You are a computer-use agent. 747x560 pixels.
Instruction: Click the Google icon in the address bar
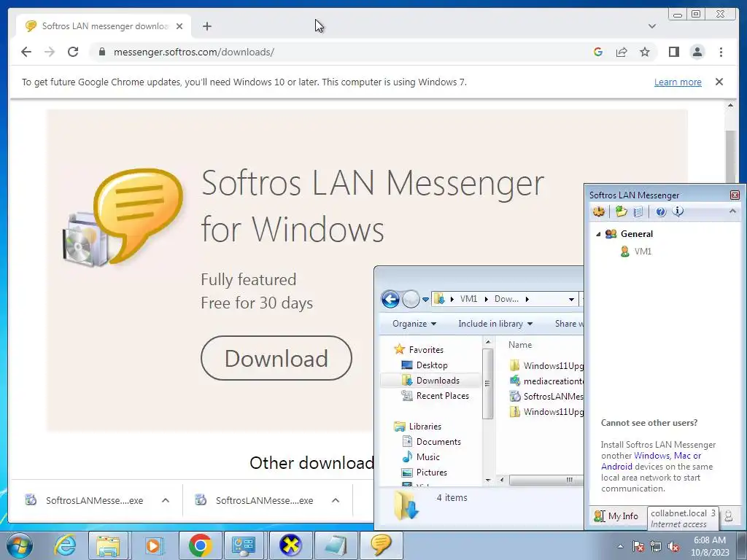point(598,52)
